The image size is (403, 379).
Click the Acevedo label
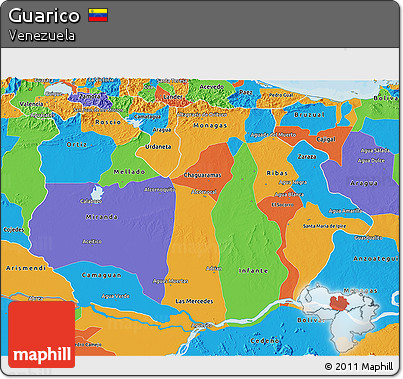click(x=212, y=87)
